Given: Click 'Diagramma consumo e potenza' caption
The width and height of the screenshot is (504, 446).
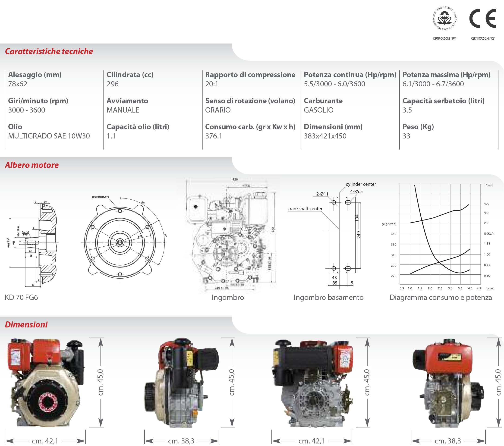Looking at the screenshot, I should (x=441, y=297).
